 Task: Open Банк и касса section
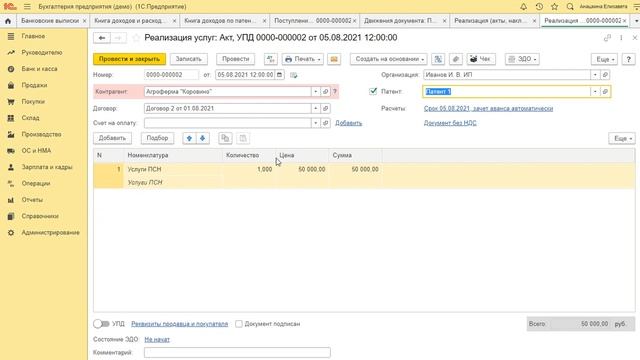coord(39,69)
